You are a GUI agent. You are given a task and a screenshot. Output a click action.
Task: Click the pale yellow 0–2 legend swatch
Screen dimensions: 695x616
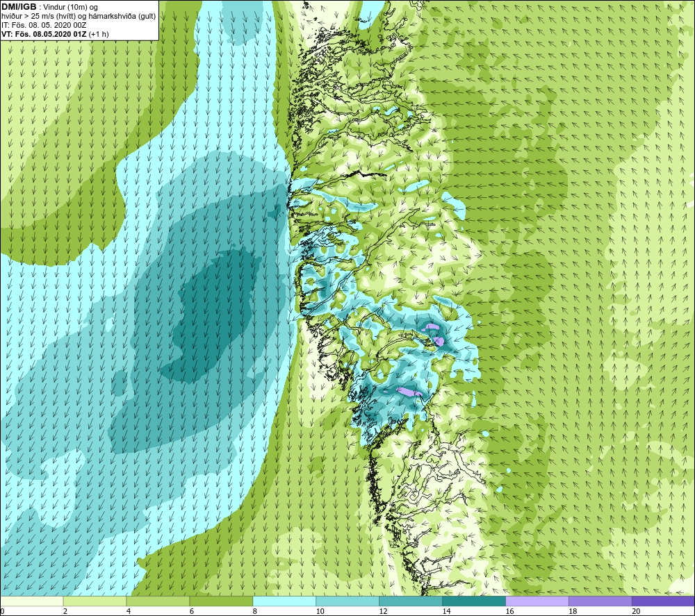(32, 601)
